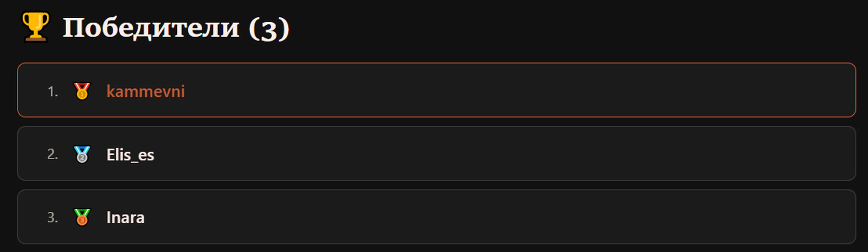Click the rank number 2. label

[x=52, y=154]
